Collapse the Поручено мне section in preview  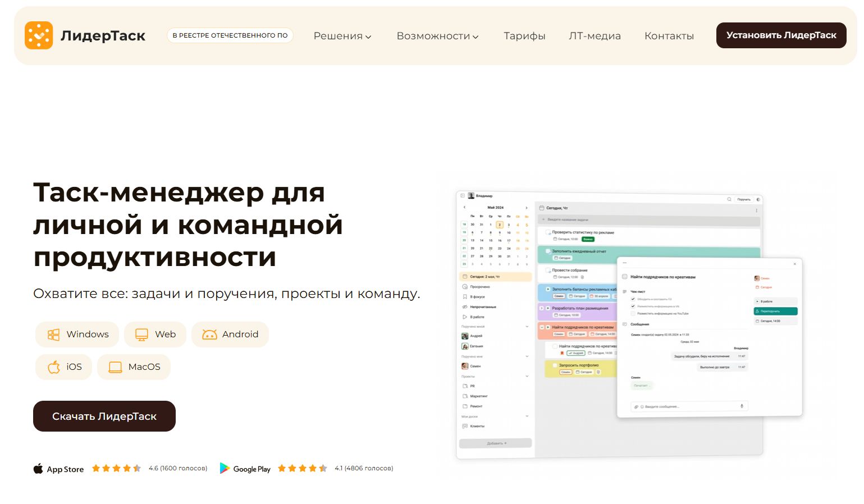[x=527, y=356]
